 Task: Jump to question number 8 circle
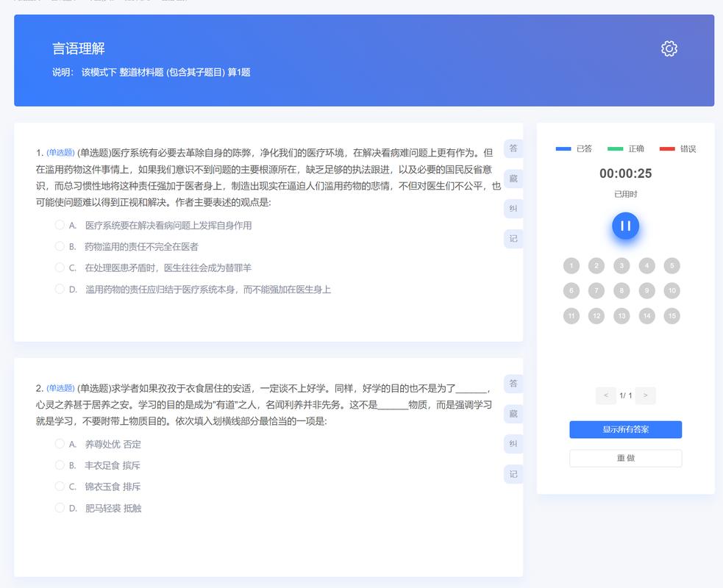point(622,290)
